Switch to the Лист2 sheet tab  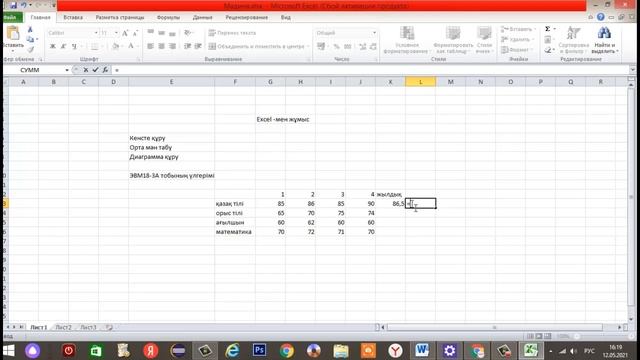pos(63,327)
